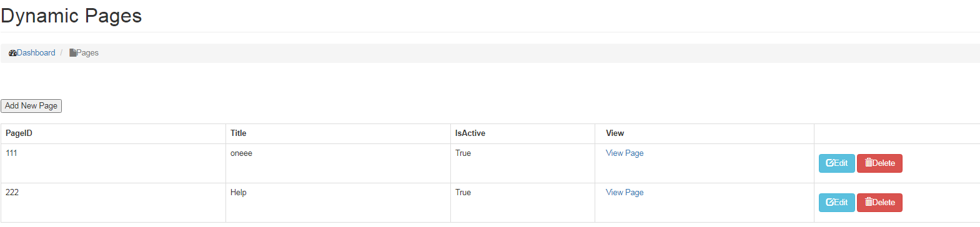Click the View column header
Screen dimensions: 980x227
(615, 133)
